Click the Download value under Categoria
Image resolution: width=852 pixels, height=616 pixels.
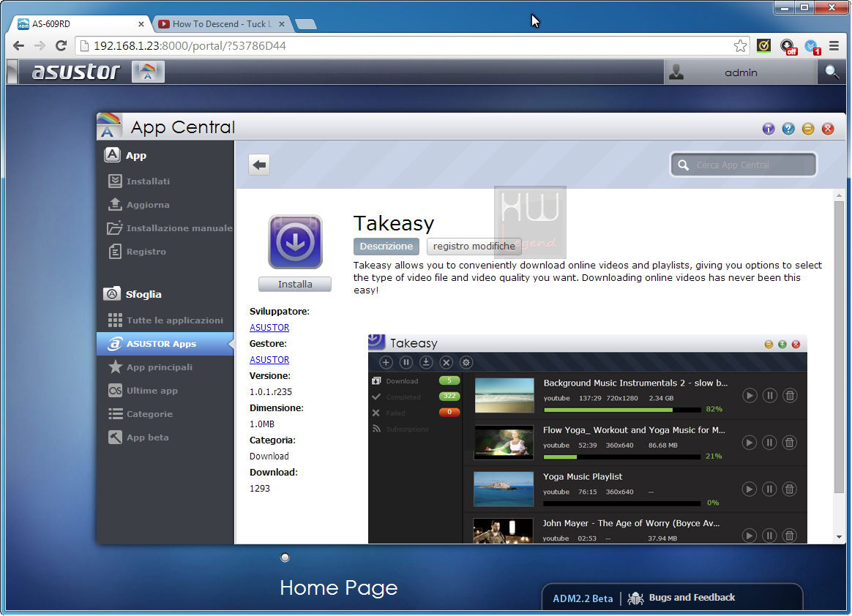coord(269,457)
